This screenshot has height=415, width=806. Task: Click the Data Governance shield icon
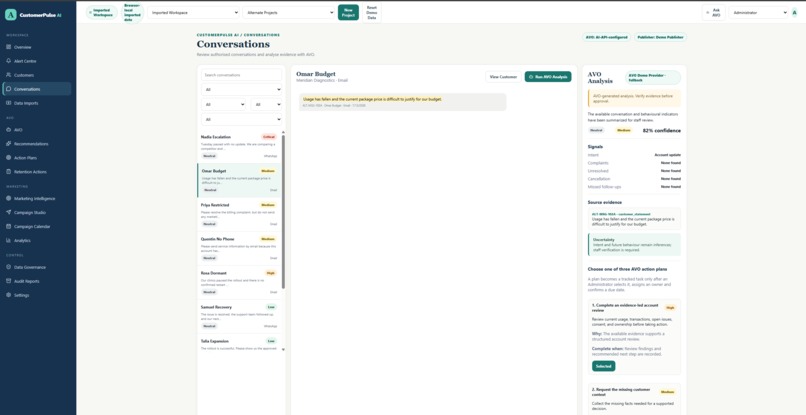point(9,267)
